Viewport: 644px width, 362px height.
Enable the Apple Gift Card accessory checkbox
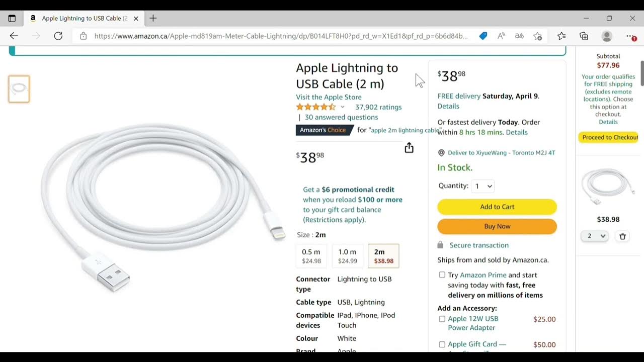click(442, 344)
